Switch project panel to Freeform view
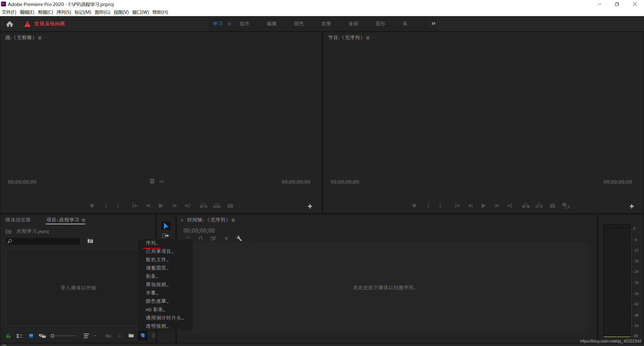The height and width of the screenshot is (346, 644). [x=42, y=336]
